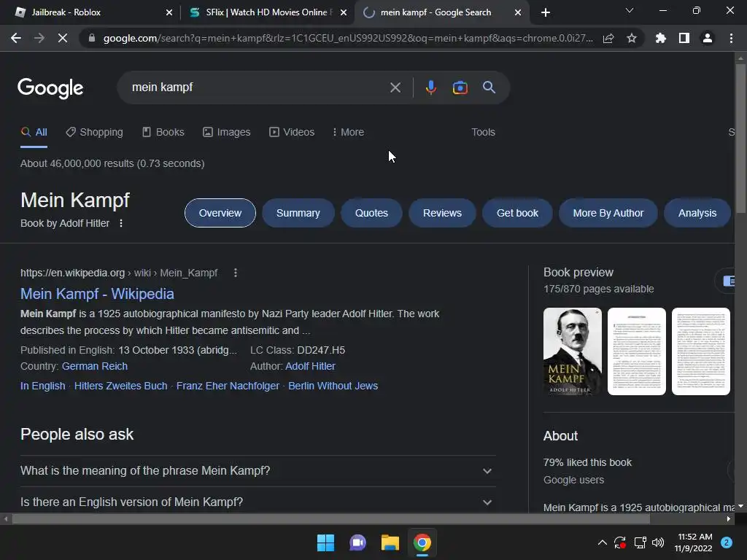The image size is (747, 560).
Task: Open second book preview page thumbnail
Action: tap(636, 351)
